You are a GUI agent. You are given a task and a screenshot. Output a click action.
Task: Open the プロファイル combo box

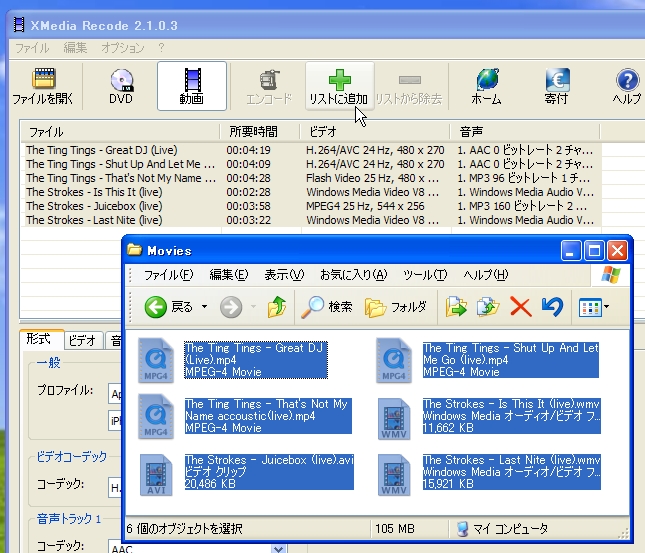point(115,394)
